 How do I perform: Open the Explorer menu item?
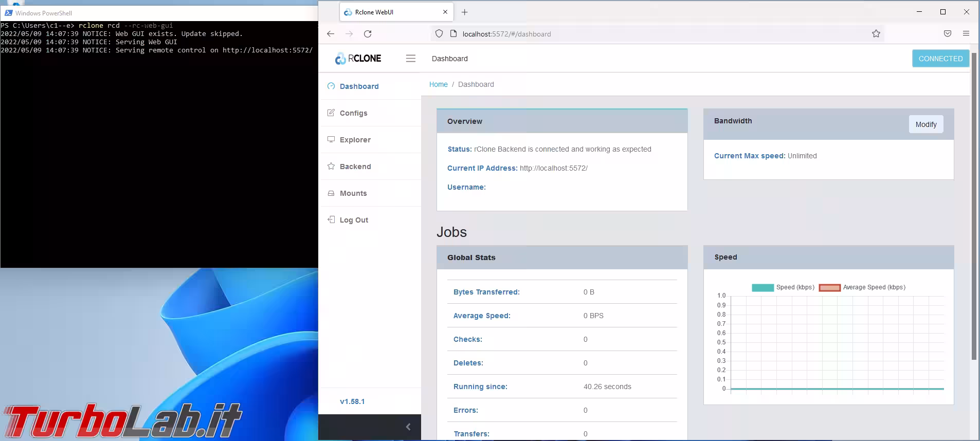point(355,140)
